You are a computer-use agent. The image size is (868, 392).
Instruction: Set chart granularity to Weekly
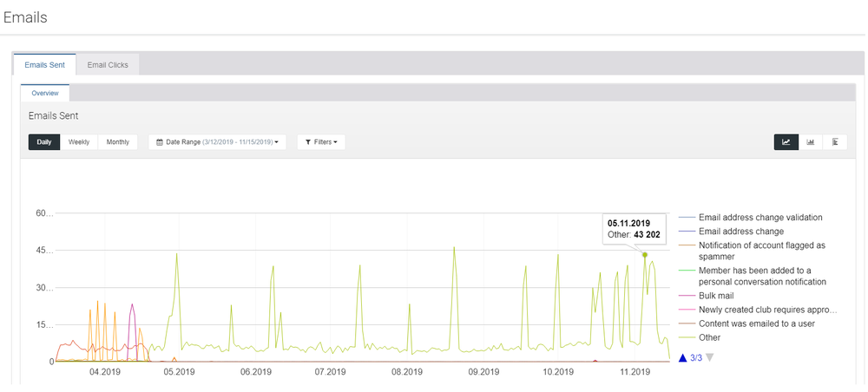(79, 142)
